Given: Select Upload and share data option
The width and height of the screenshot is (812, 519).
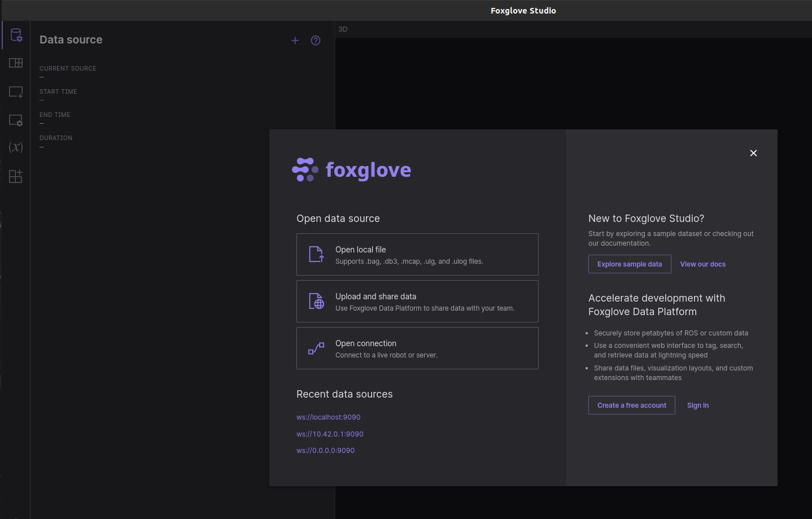Looking at the screenshot, I should tap(417, 302).
